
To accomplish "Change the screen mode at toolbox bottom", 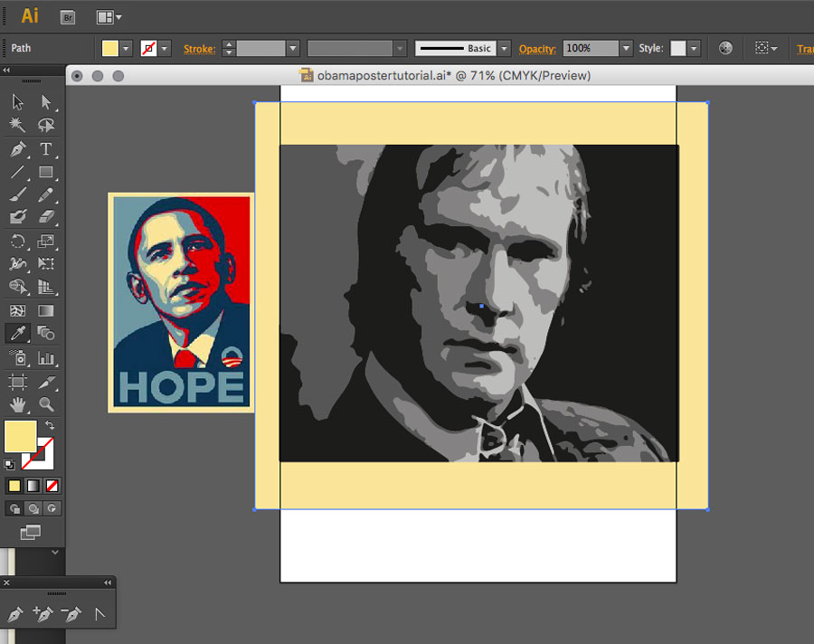I will point(30,532).
